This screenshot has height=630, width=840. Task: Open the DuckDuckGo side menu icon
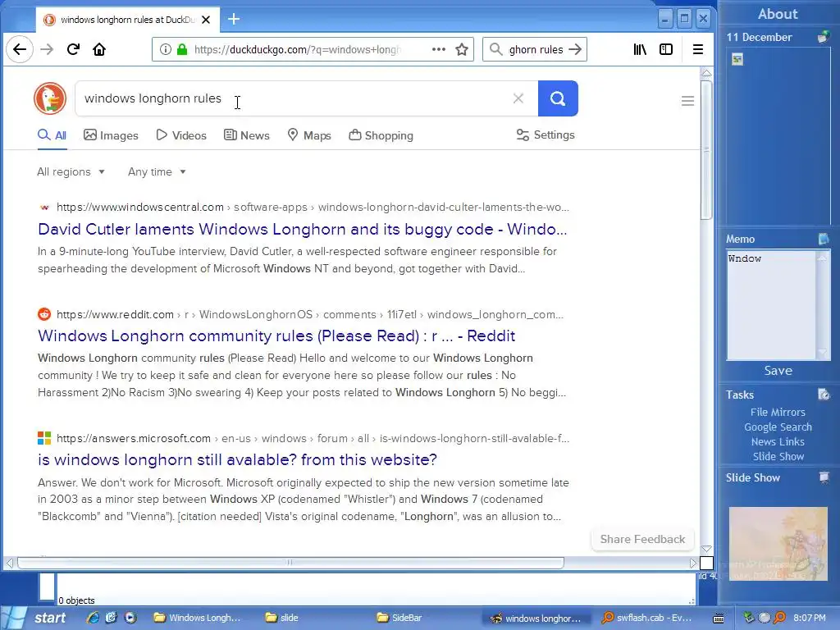[688, 101]
